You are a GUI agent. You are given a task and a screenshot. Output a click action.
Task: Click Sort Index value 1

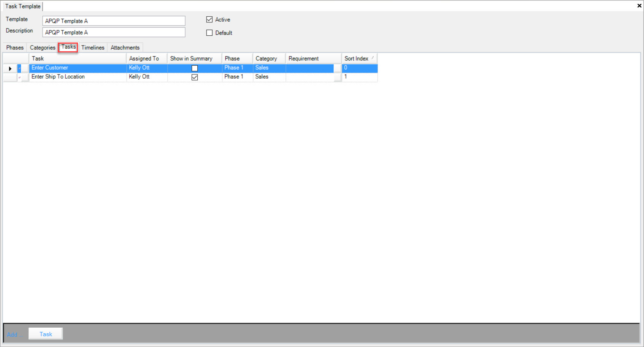tap(360, 77)
